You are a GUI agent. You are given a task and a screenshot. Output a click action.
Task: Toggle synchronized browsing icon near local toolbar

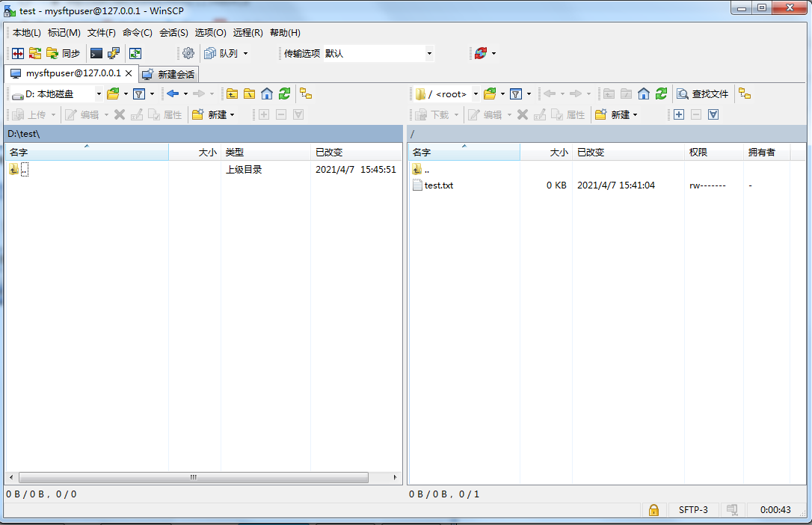[x=305, y=93]
